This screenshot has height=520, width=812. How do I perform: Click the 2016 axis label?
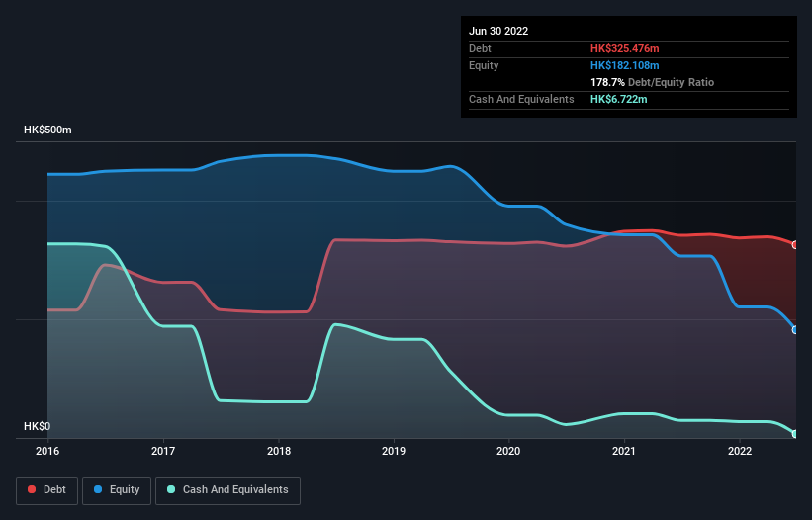pyautogui.click(x=47, y=451)
